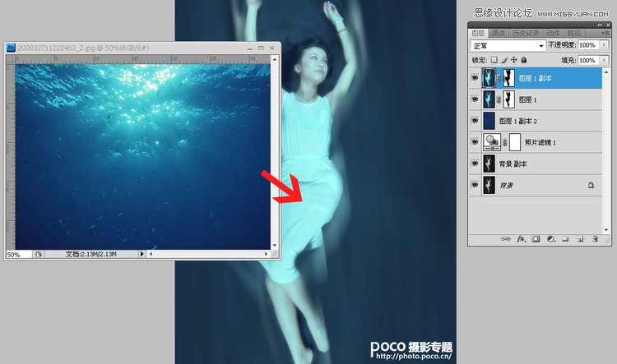This screenshot has width=617, height=364.
Task: Open the blend mode dropdown 正常
Action: pyautogui.click(x=508, y=45)
